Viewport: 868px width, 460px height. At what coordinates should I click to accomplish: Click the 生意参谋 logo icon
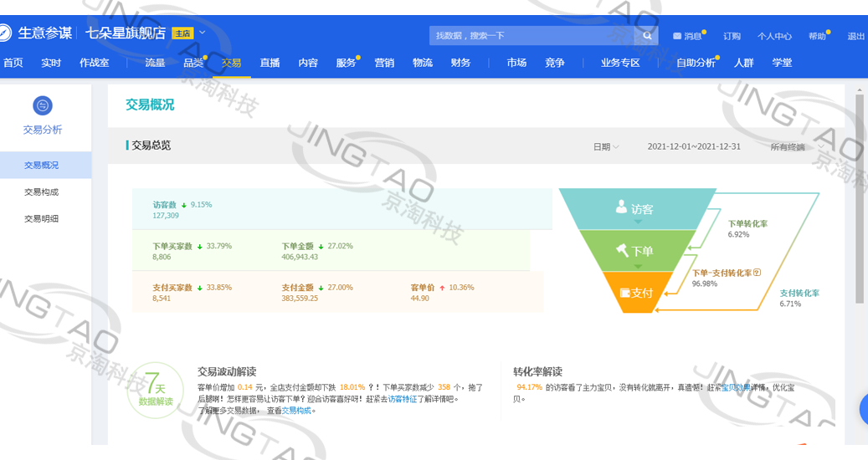pyautogui.click(x=5, y=33)
